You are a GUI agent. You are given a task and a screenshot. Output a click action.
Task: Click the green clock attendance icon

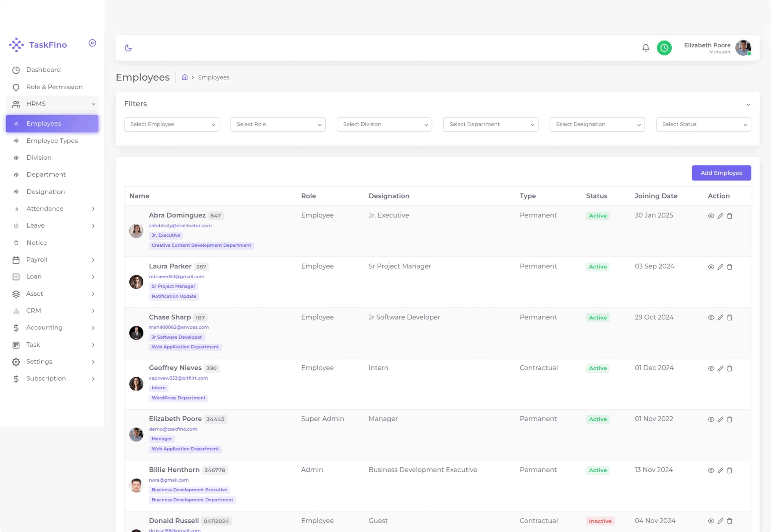point(664,48)
